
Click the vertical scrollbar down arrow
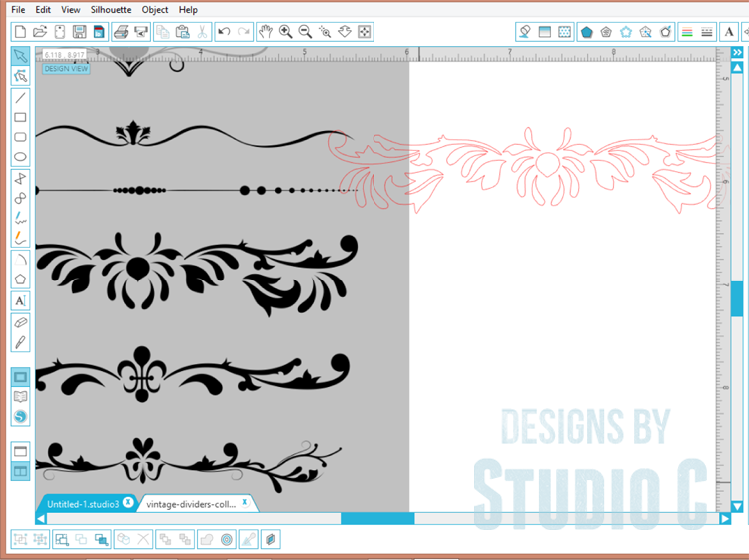tap(737, 506)
